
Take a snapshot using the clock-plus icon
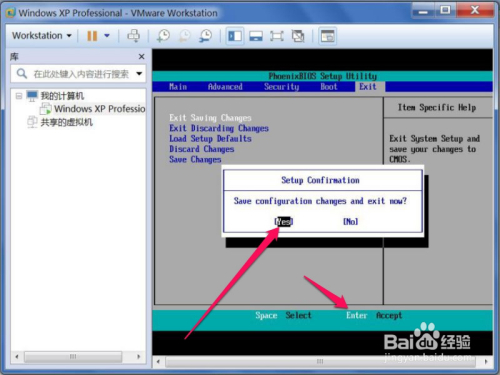[x=163, y=36]
